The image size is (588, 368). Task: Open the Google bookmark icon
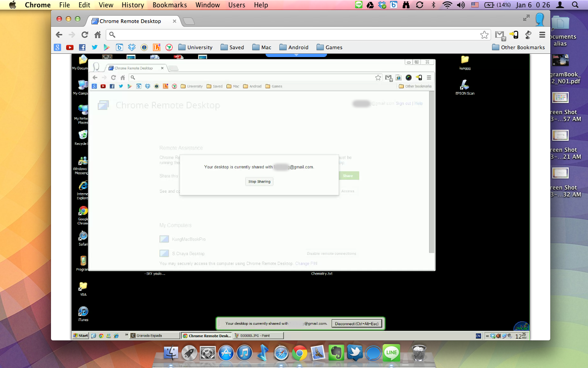pos(57,47)
